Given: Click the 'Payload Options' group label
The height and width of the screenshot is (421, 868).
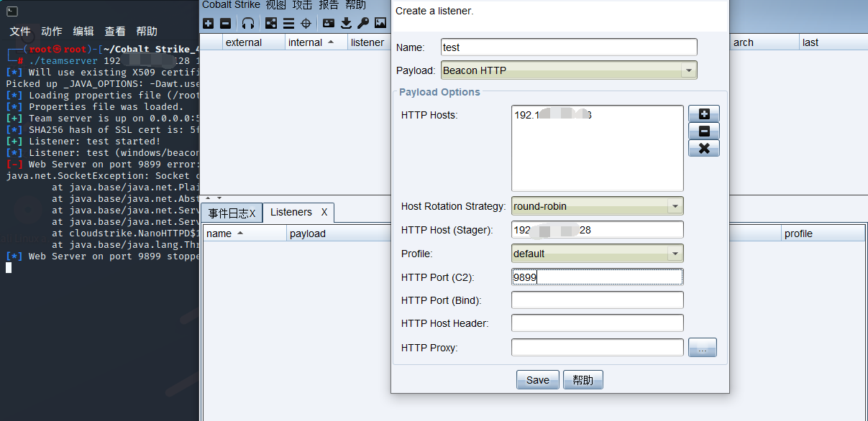Looking at the screenshot, I should (439, 92).
